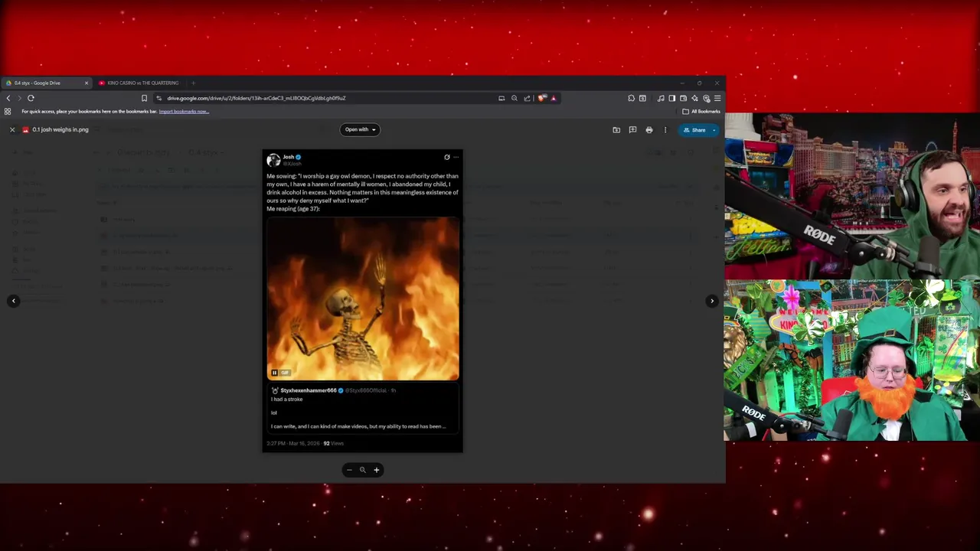The image size is (980, 551).
Task: Open the 'Open with' dropdown
Action: click(360, 129)
